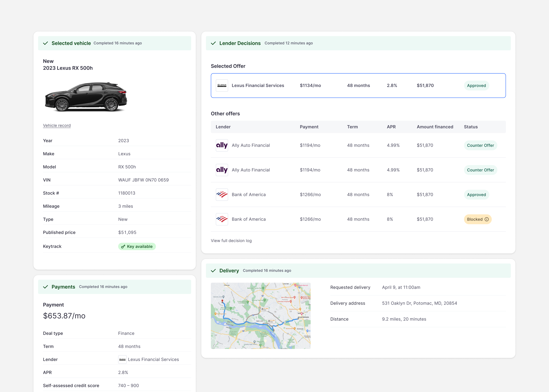
Task: Click the delivery route map thumbnail
Action: point(261,316)
